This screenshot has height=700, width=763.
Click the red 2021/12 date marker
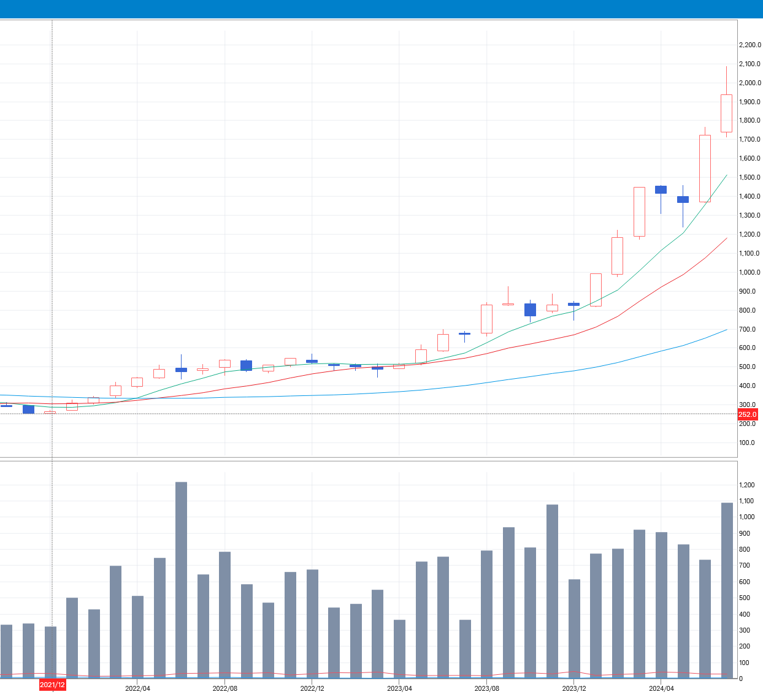[x=52, y=685]
